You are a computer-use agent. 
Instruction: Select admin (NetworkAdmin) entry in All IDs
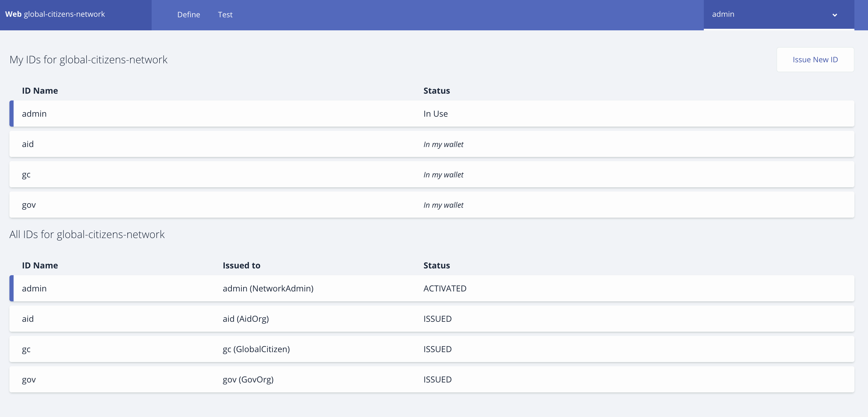point(268,288)
